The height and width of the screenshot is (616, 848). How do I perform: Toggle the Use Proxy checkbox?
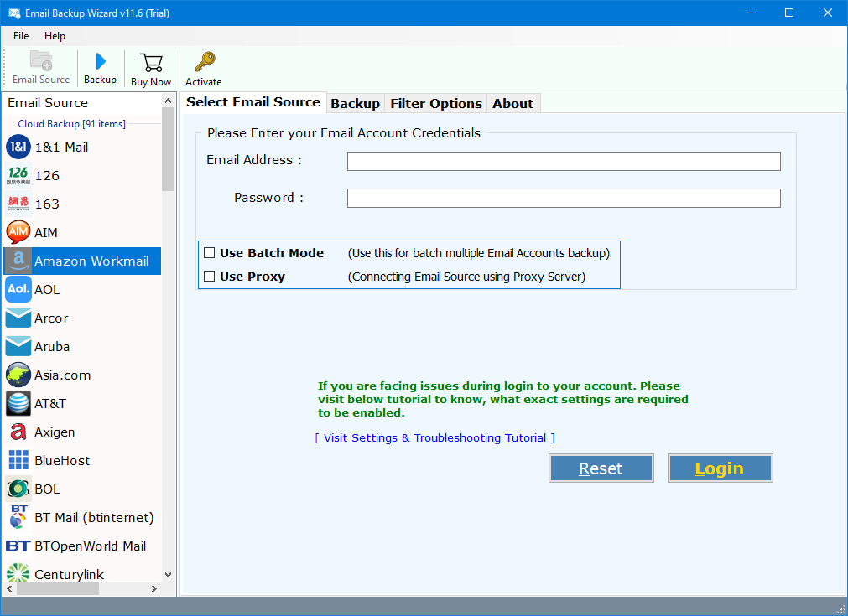click(x=210, y=277)
